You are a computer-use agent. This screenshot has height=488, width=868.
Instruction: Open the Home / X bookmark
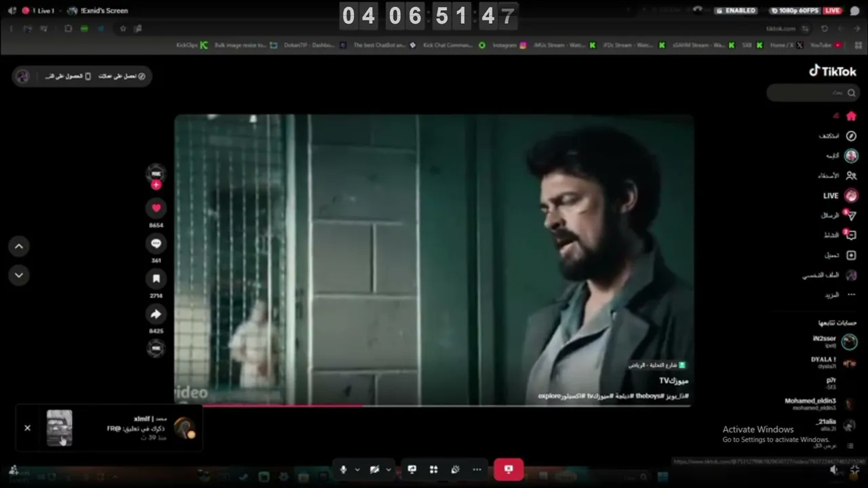(x=787, y=45)
